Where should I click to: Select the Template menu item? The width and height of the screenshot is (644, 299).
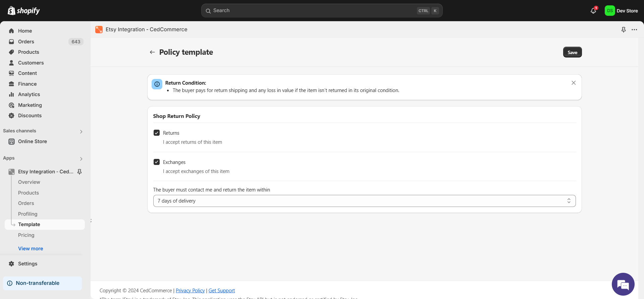(x=45, y=224)
